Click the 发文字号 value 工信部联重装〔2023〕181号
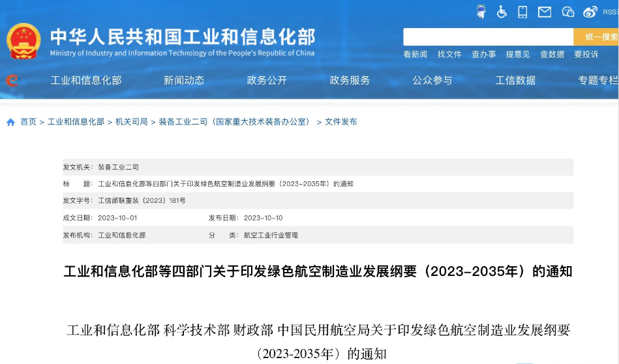Screen dimensions: 619x364 click(x=142, y=200)
